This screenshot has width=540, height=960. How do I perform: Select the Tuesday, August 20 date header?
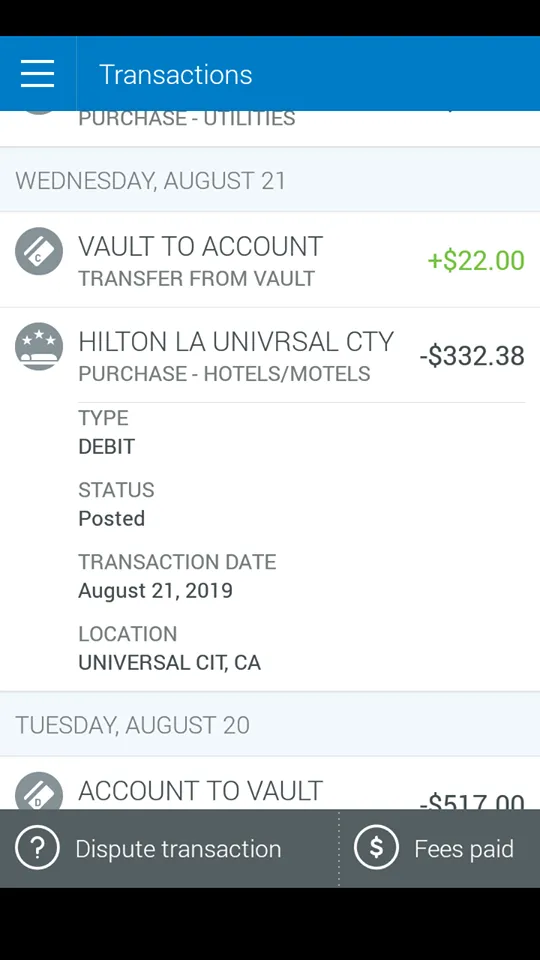tap(270, 725)
